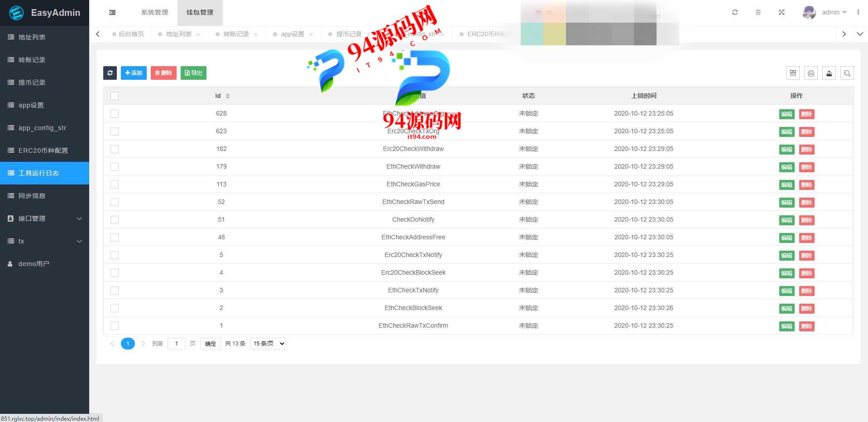The image size is (868, 422).
Task: Expand the 接口管理 sidebar submenu
Action: pyautogui.click(x=44, y=218)
